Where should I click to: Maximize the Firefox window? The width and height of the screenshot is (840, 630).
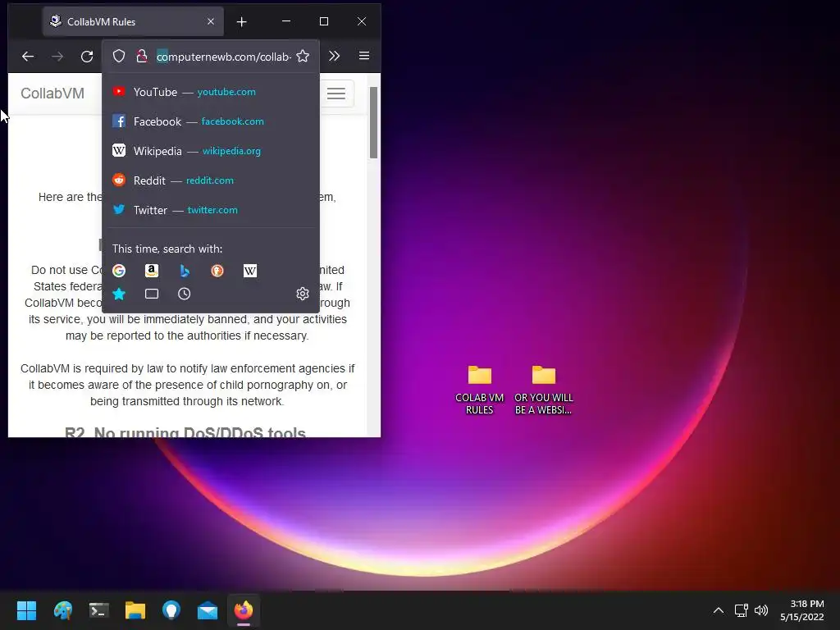[323, 21]
